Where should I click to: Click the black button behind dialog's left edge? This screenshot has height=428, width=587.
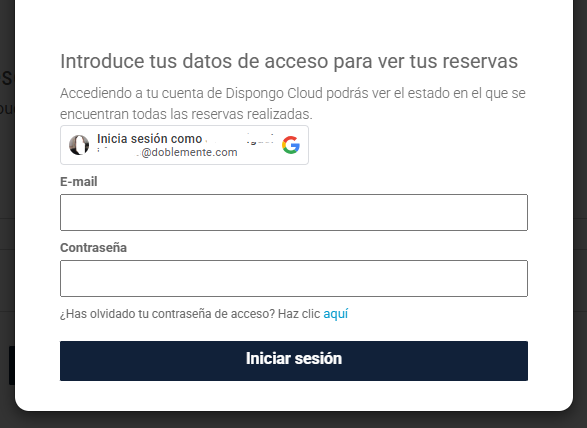[12, 365]
